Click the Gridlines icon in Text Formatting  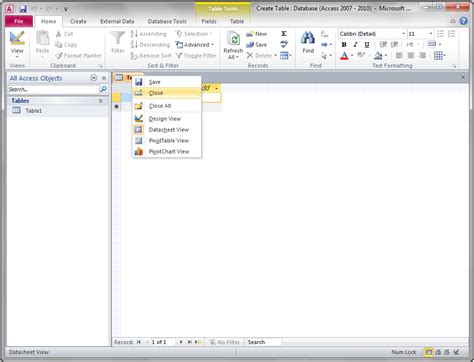coord(438,56)
